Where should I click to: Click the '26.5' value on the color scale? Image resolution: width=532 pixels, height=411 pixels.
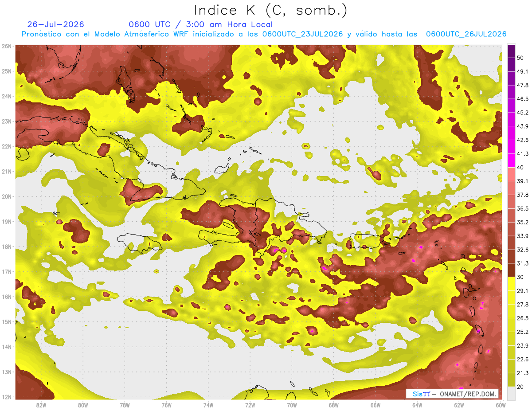pyautogui.click(x=523, y=318)
